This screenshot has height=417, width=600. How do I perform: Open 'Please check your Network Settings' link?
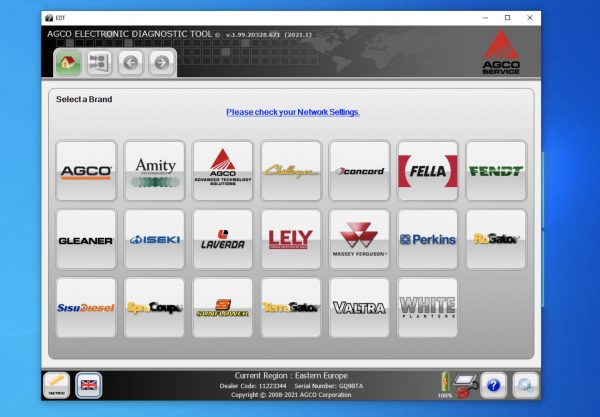point(293,112)
